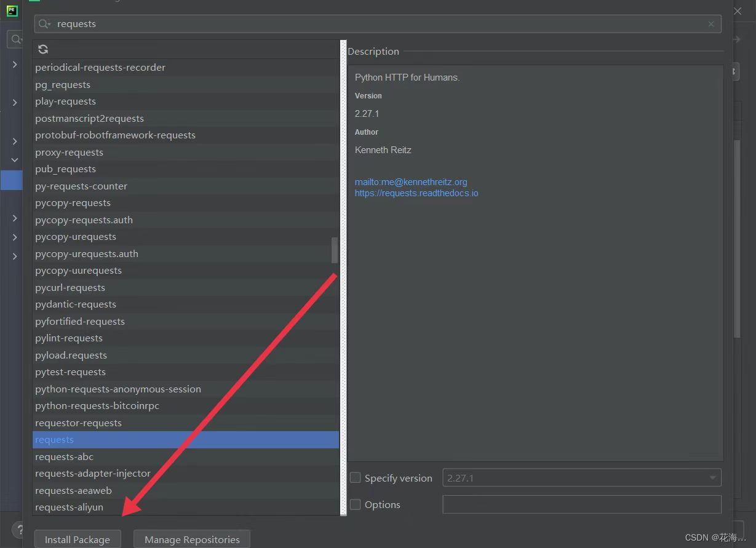Clear the search field with the X icon

click(711, 24)
